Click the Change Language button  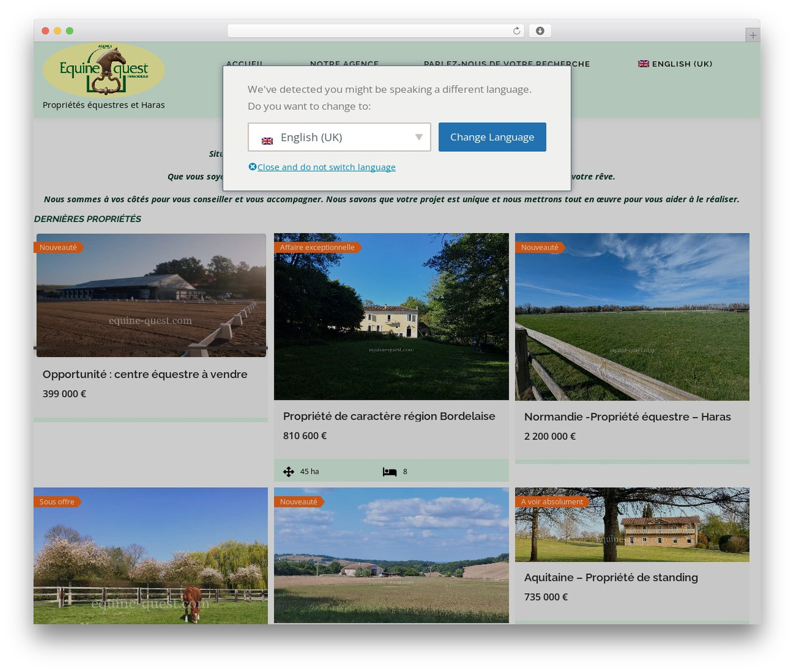(492, 137)
